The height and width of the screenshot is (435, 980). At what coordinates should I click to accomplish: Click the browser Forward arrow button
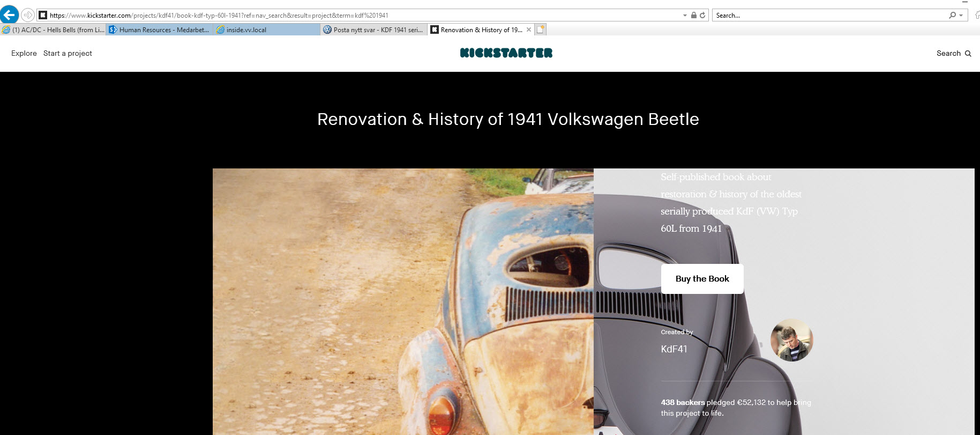click(x=28, y=15)
